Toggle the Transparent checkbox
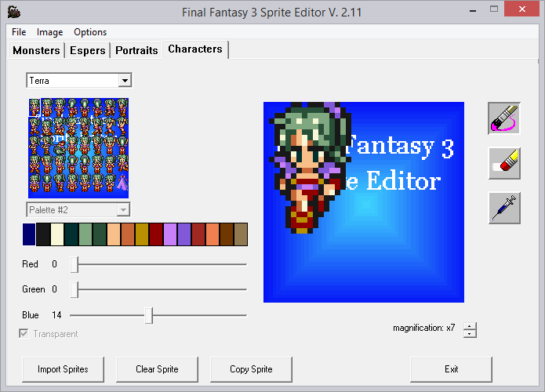The image size is (545, 392). (24, 334)
